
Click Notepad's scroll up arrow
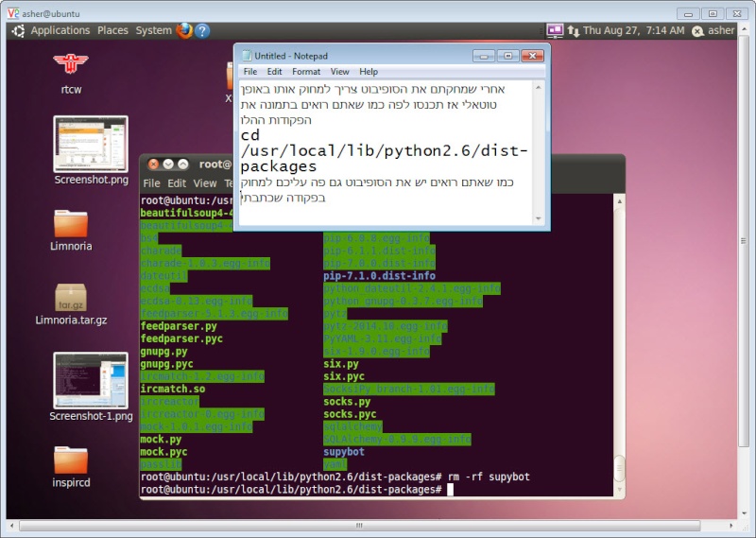click(x=539, y=87)
